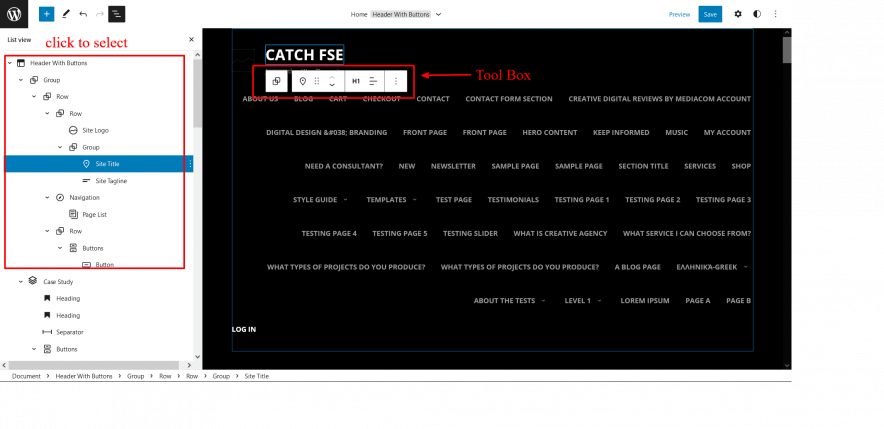Select Site Tagline in list view
This screenshot has width=884, height=429.
pos(111,180)
